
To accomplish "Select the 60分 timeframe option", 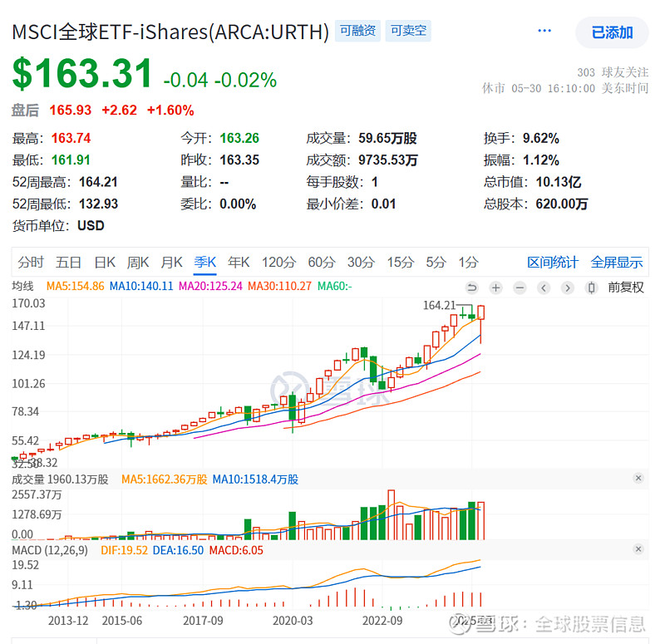I will point(322,261).
